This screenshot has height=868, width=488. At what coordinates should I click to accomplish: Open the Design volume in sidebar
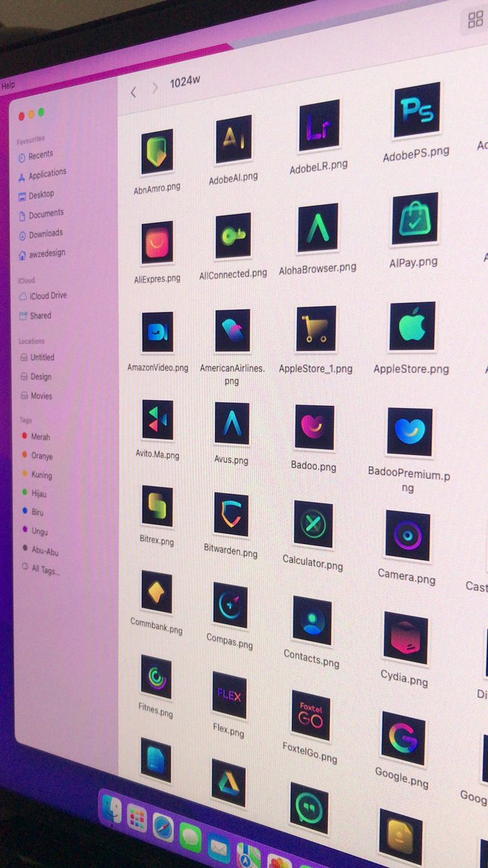35,377
